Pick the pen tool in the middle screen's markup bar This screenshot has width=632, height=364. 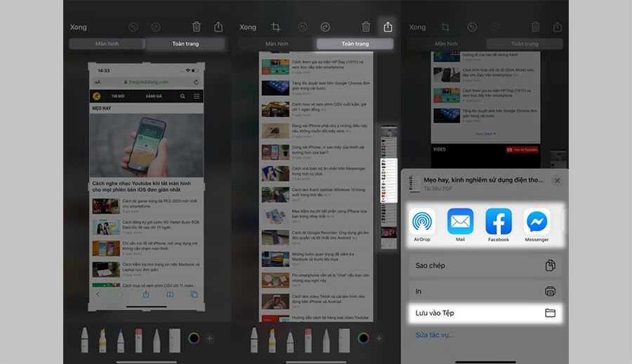(x=254, y=339)
